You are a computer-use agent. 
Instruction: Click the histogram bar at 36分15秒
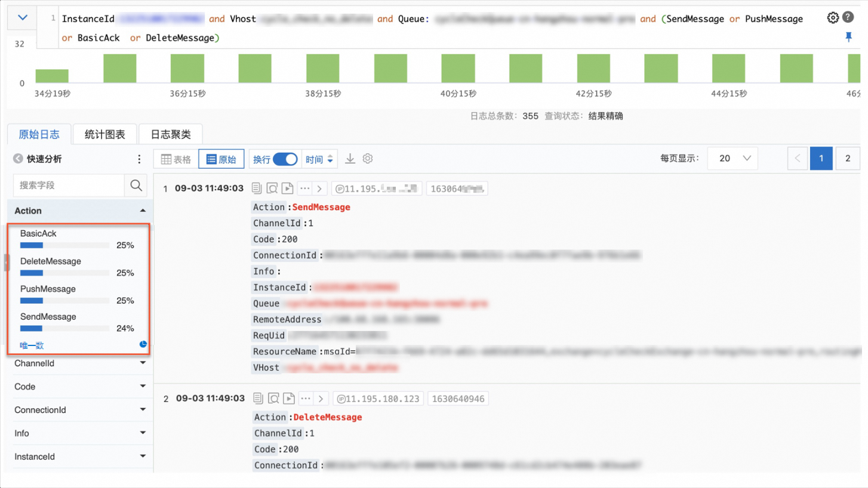[x=187, y=69]
